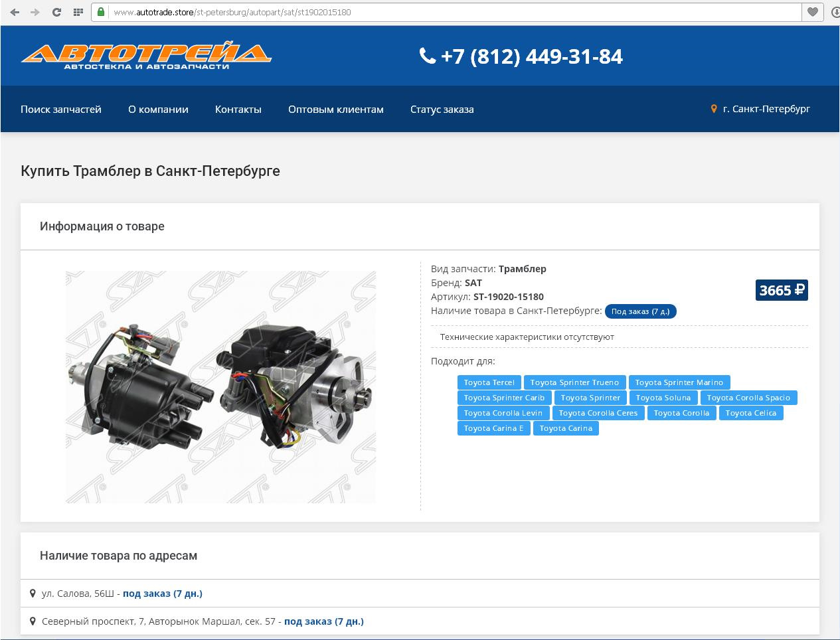The image size is (840, 640).
Task: Open the speed dial grid icon
Action: click(x=78, y=12)
